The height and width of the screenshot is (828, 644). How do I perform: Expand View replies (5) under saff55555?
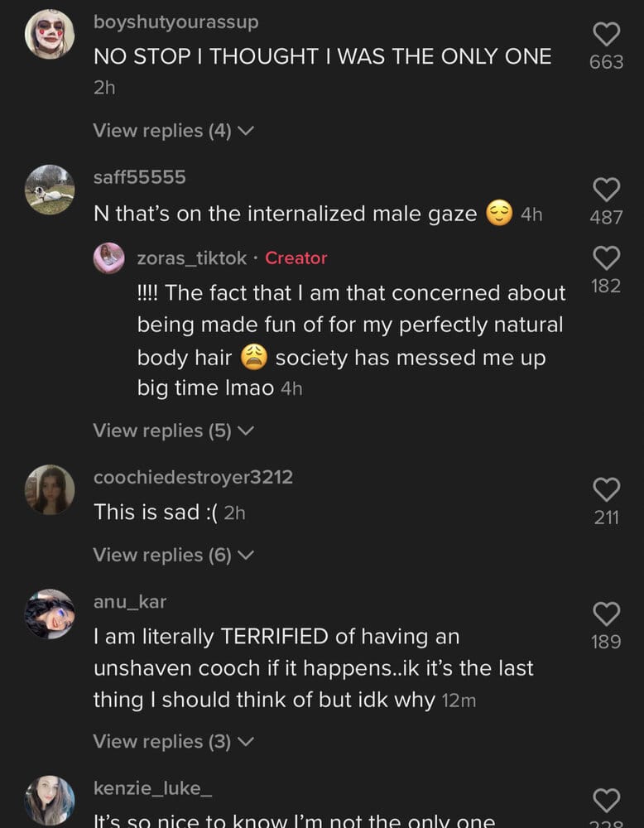coord(172,431)
